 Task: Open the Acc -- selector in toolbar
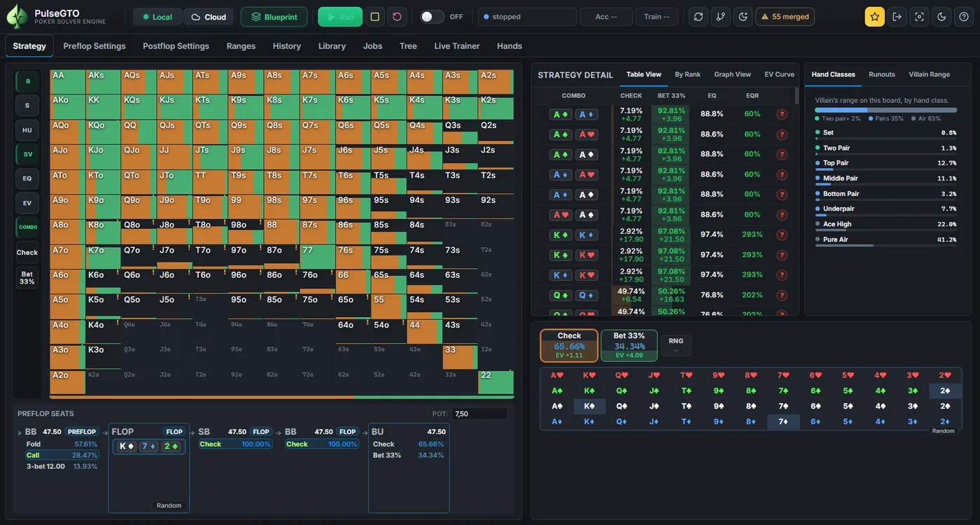[x=606, y=17]
